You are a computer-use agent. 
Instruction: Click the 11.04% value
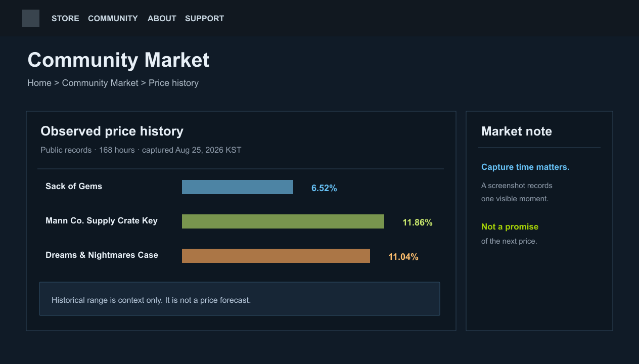[403, 257]
